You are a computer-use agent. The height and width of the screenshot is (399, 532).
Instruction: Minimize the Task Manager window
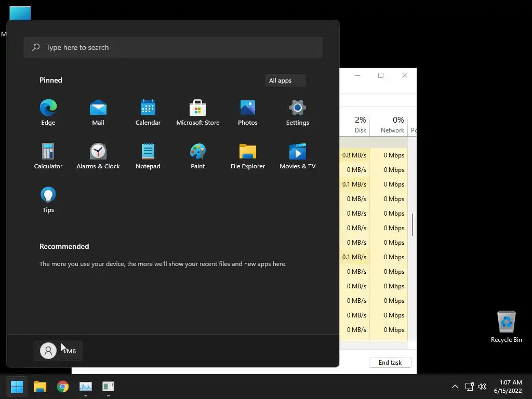[357, 75]
